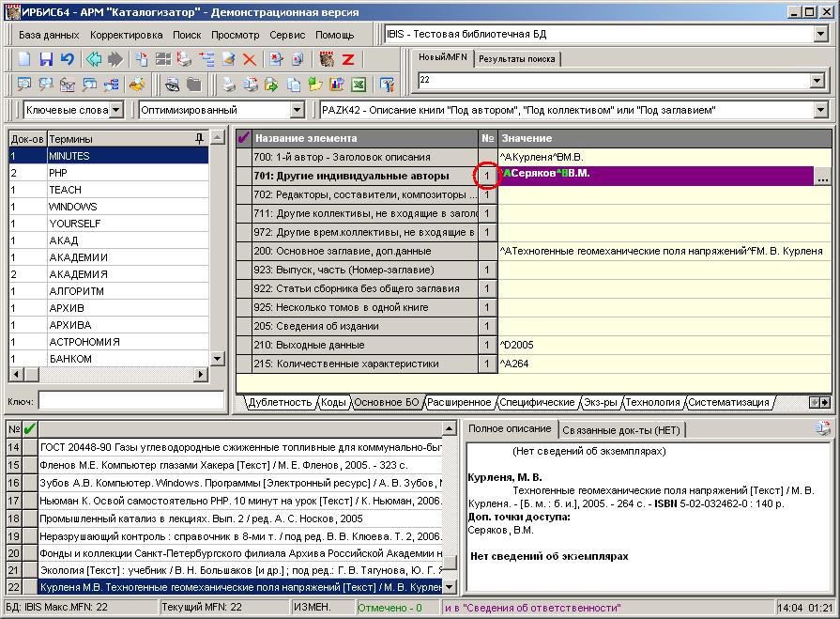
Task: Create new document with blank page icon
Action: [25, 59]
